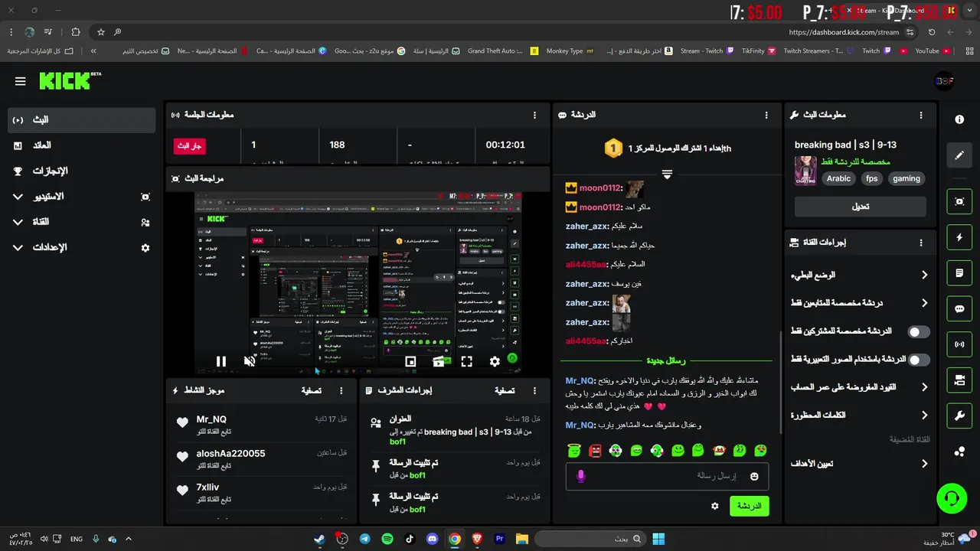
Task: Open the emoji picker in chat input
Action: 754,476
